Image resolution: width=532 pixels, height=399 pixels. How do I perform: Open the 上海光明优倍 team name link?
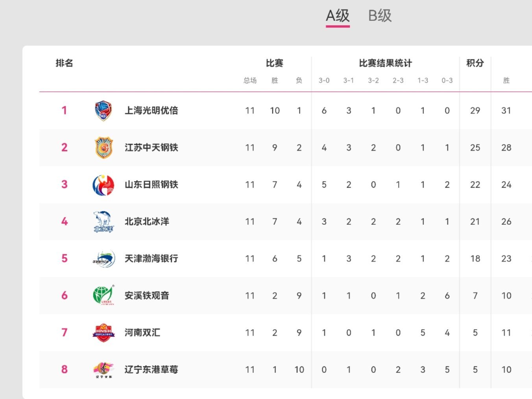pyautogui.click(x=151, y=111)
